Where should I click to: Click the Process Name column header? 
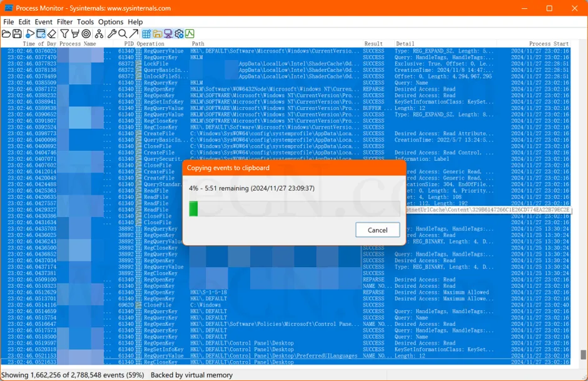click(x=78, y=44)
